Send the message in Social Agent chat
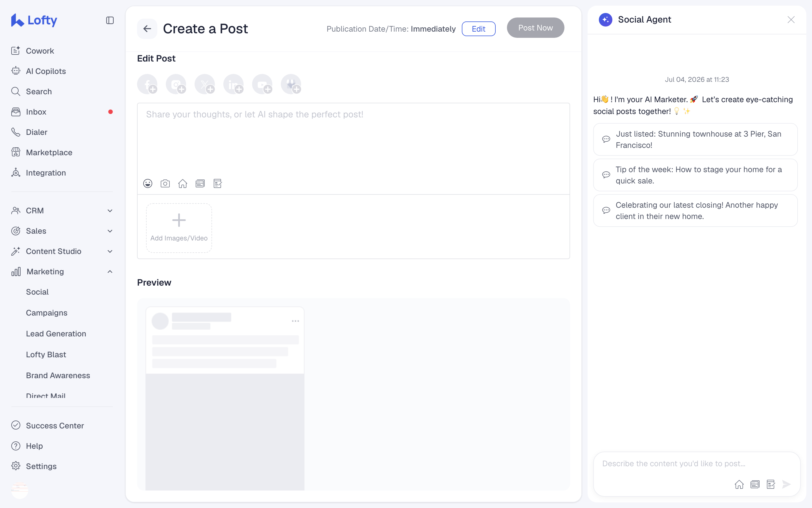Viewport: 812px width, 508px height. pyautogui.click(x=787, y=484)
